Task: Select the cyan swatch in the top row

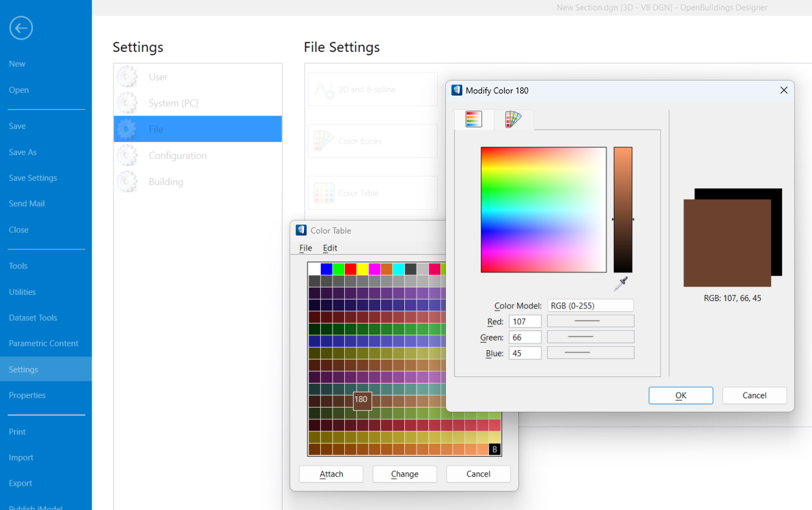Action: click(398, 269)
